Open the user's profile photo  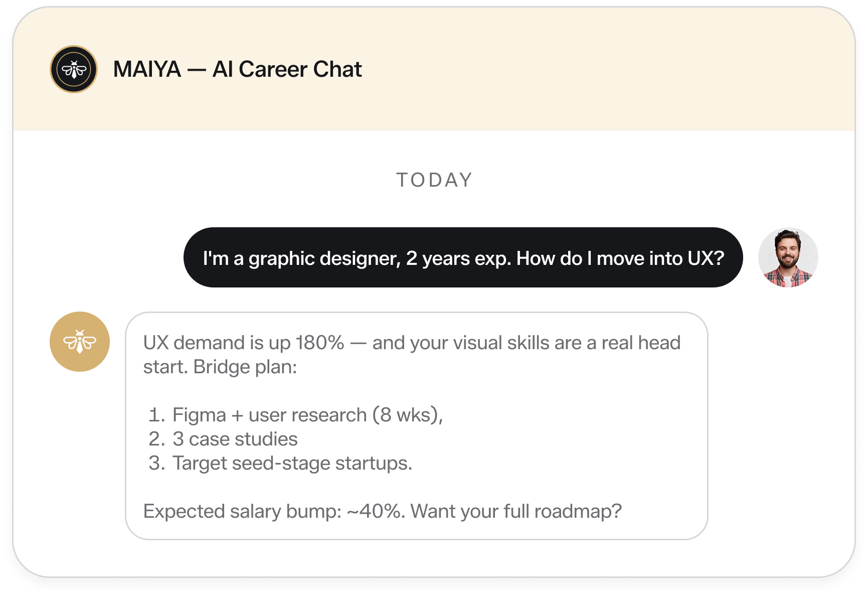click(788, 257)
